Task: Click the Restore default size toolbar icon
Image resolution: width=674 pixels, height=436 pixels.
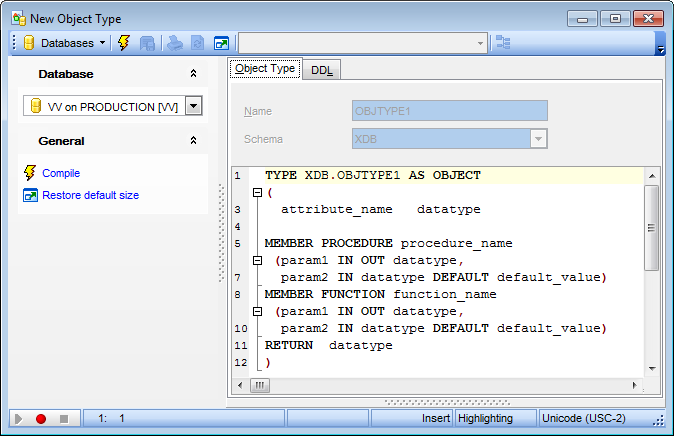Action: (x=221, y=43)
